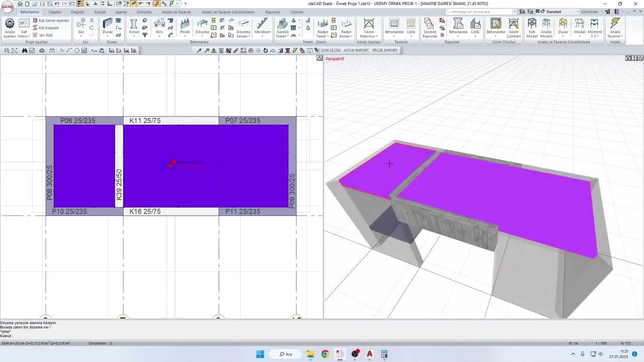The width and height of the screenshot is (644, 362).
Task: Select the Aks tool
Action: 81,28
